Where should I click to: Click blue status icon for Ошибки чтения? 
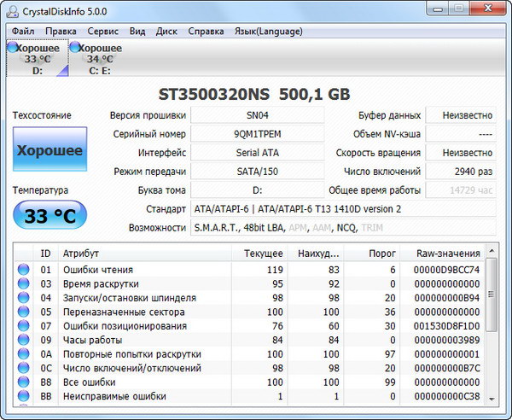pyautogui.click(x=24, y=270)
